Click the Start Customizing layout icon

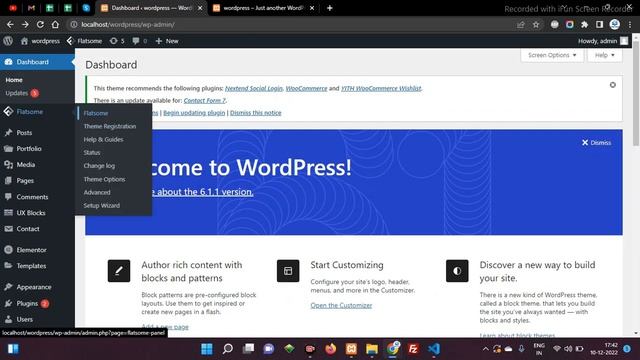288,271
